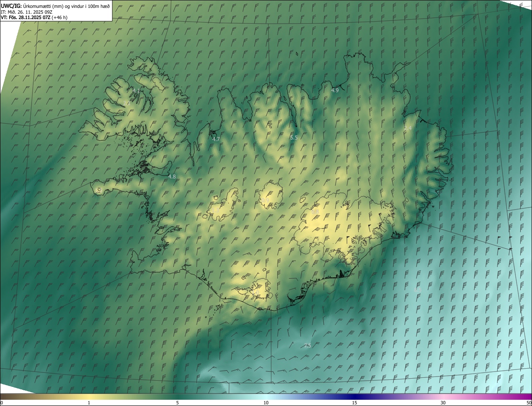Click the 4.9 value label on the north coast
The image size is (532, 406).
click(335, 90)
